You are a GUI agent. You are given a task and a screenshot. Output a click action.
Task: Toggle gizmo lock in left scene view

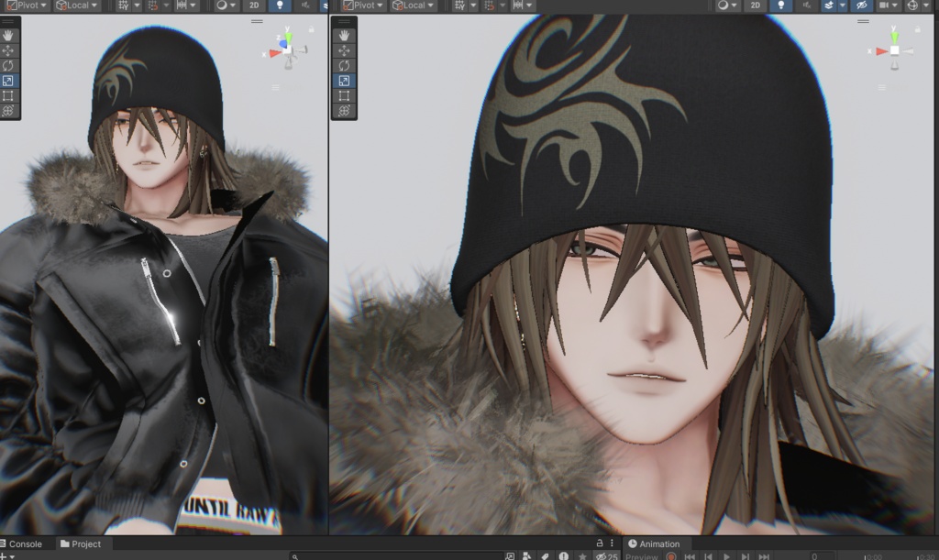pos(312,28)
